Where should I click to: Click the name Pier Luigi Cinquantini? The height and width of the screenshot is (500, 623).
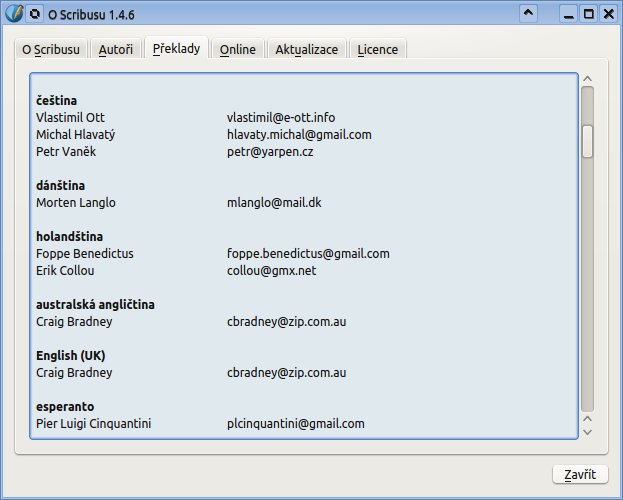click(93, 424)
